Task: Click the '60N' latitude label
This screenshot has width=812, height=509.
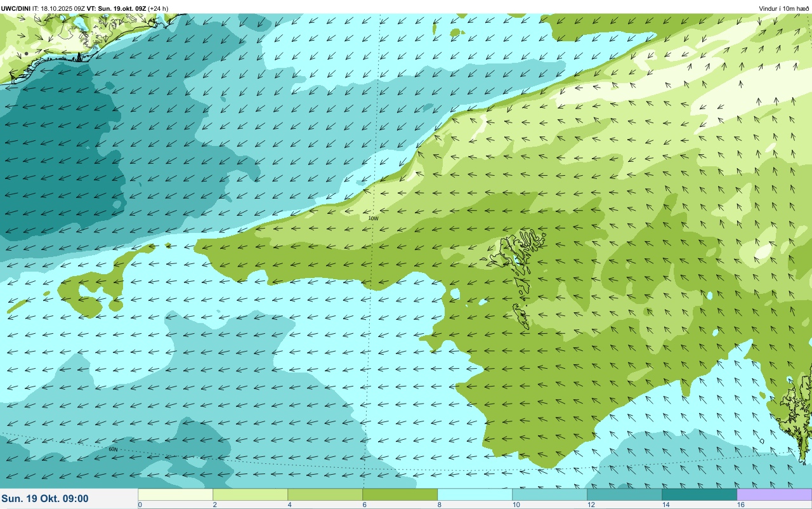Action: click(113, 449)
